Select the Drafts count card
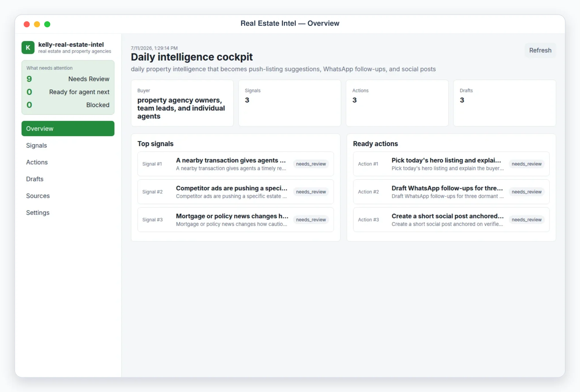This screenshot has height=392, width=580. (504, 103)
